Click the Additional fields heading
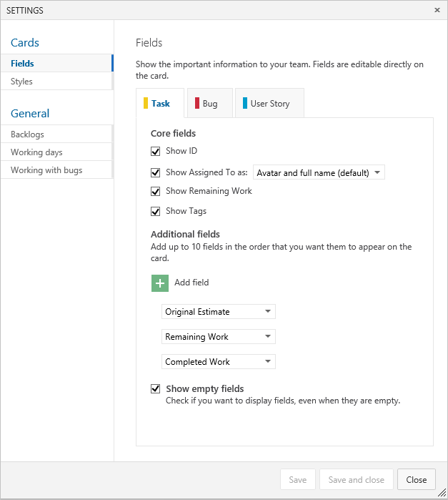 point(185,235)
